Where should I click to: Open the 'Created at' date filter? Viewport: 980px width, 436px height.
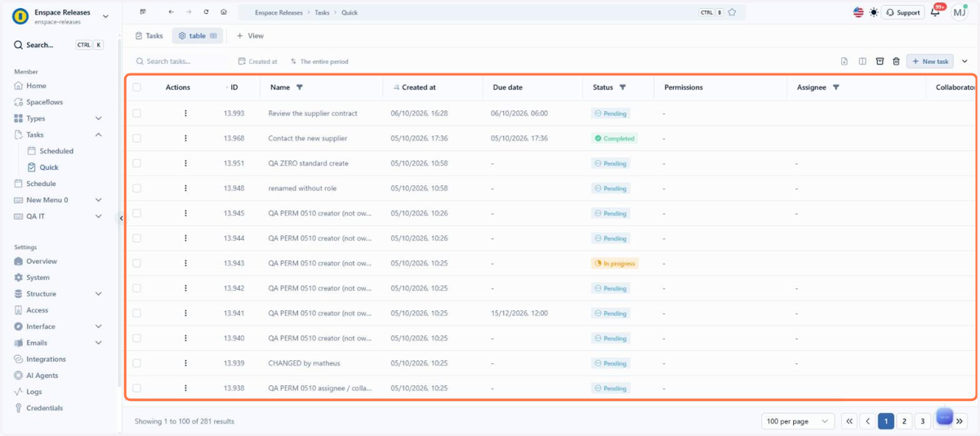click(x=258, y=61)
